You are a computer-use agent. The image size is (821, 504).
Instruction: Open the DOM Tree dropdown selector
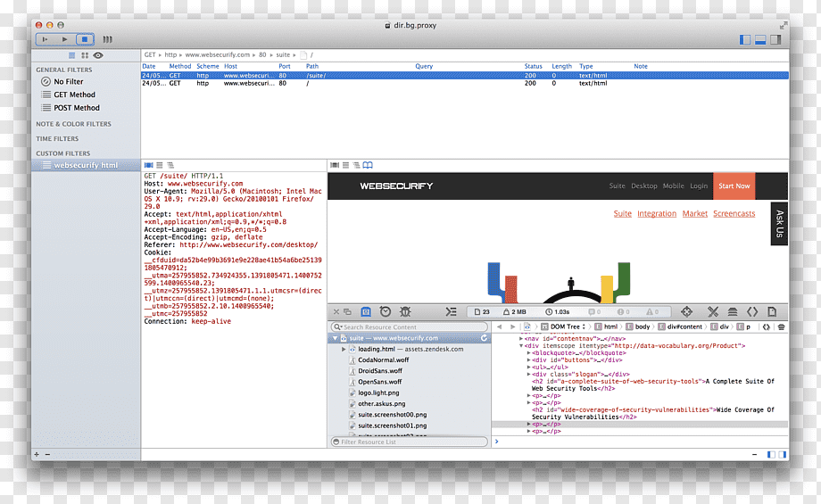pyautogui.click(x=563, y=326)
